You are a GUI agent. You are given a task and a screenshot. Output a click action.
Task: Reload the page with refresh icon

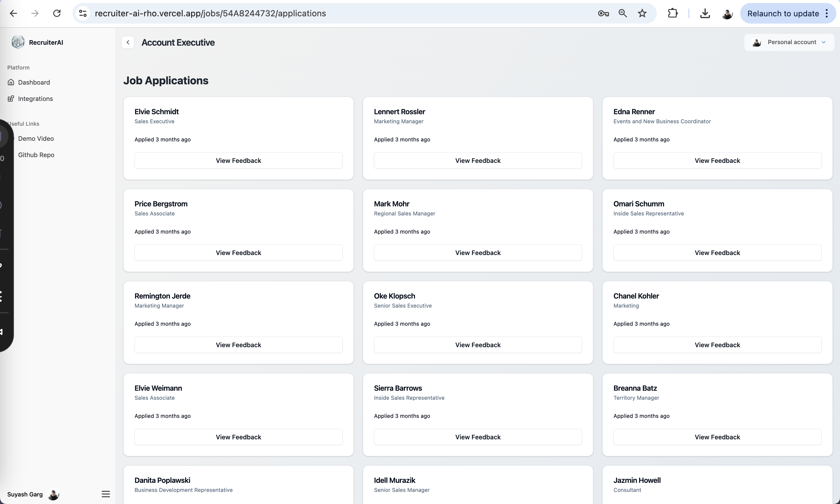click(57, 13)
